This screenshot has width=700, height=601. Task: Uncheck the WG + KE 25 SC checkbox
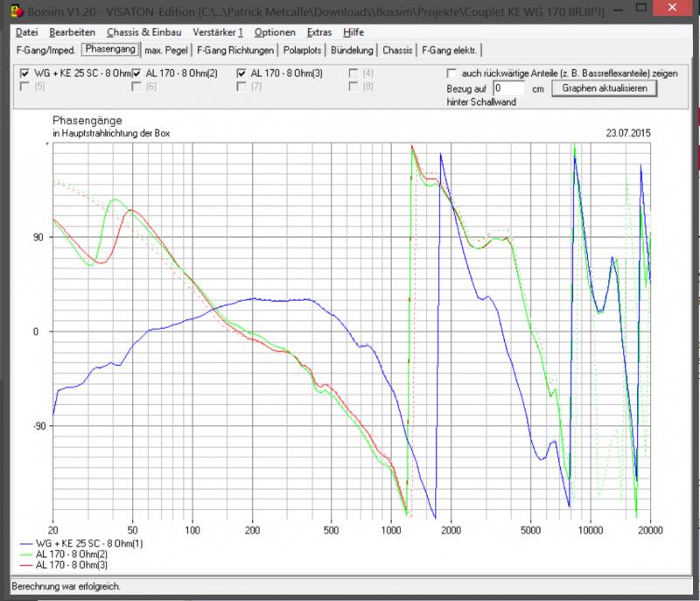pyautogui.click(x=24, y=73)
